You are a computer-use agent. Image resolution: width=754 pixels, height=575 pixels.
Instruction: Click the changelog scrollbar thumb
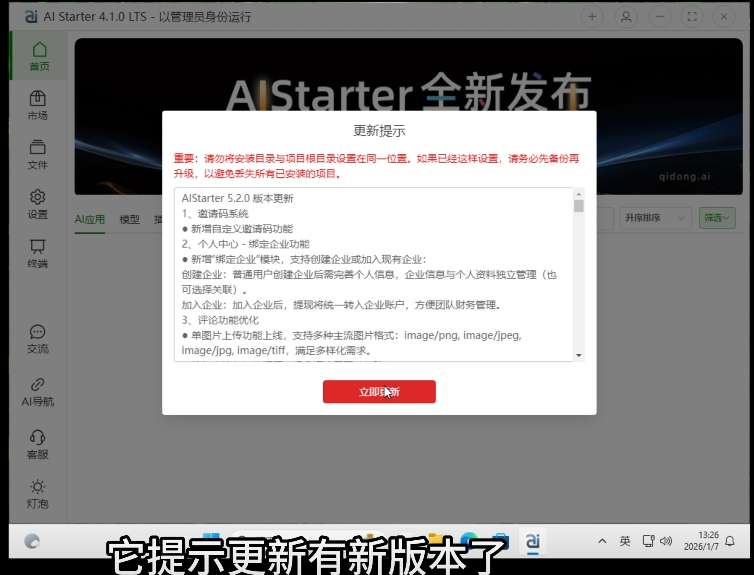pos(578,206)
